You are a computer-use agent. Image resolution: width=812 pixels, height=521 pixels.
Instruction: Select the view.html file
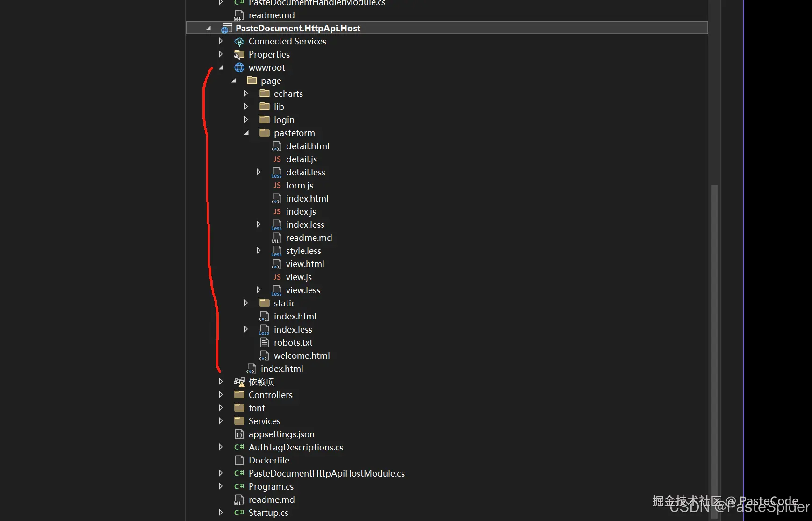tap(305, 264)
